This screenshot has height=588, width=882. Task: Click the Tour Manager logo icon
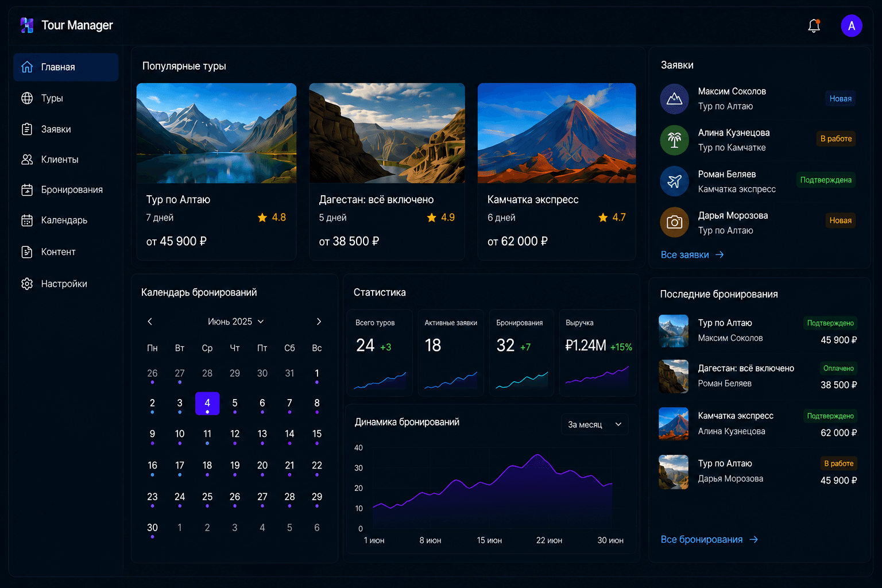click(27, 25)
